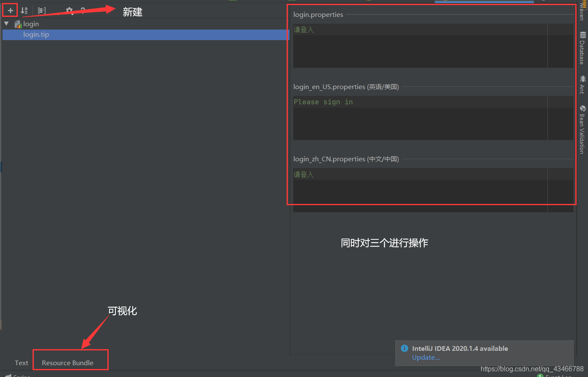Click the Database cylinder icon in sidebar
Viewport: 588px width, 377px height.
pyautogui.click(x=583, y=35)
